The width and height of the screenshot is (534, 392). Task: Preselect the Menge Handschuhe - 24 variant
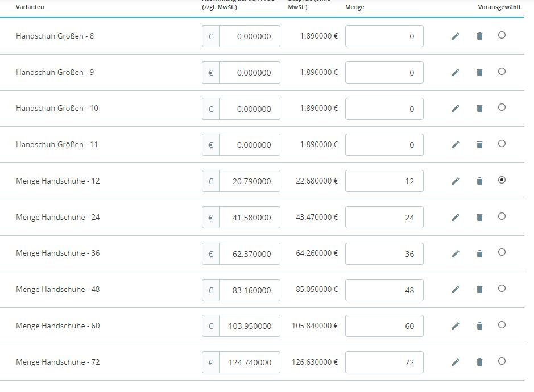[502, 216]
